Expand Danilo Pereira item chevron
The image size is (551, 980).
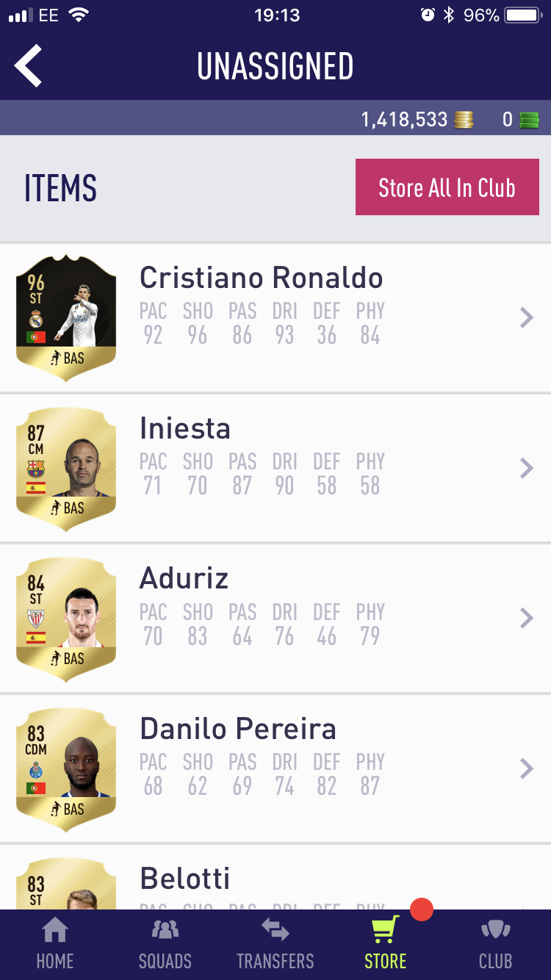[526, 768]
